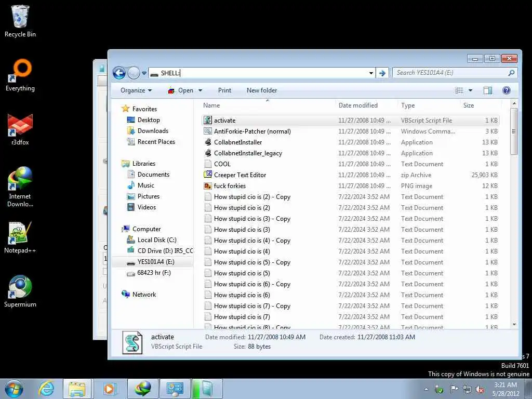Select the fuck forkies PNG icon
This screenshot has width=532, height=399.
tap(208, 186)
